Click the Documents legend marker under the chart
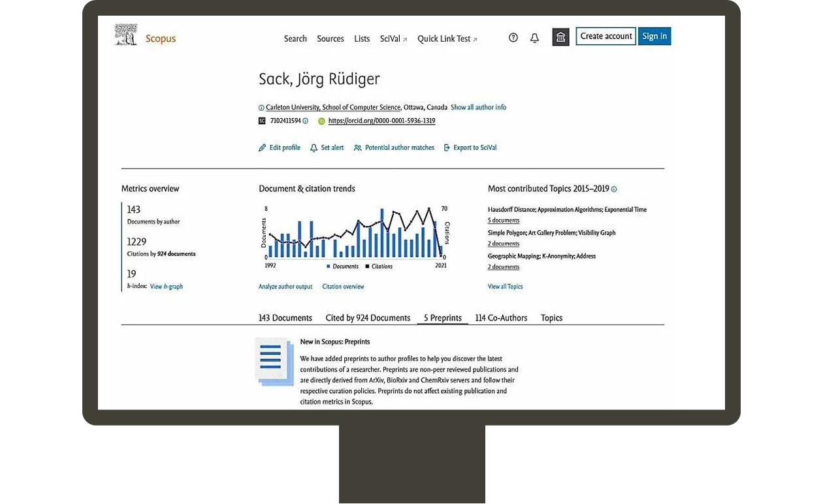The image size is (823, 504). 329,266
